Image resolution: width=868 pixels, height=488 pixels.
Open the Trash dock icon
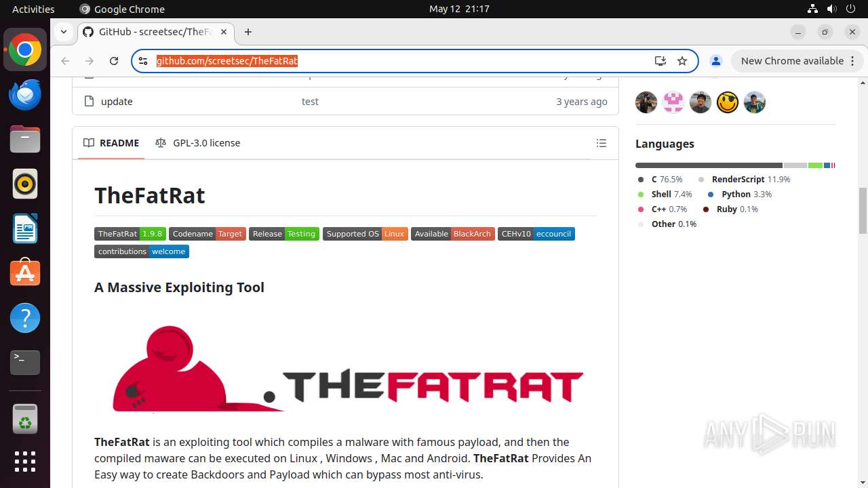coord(25,418)
